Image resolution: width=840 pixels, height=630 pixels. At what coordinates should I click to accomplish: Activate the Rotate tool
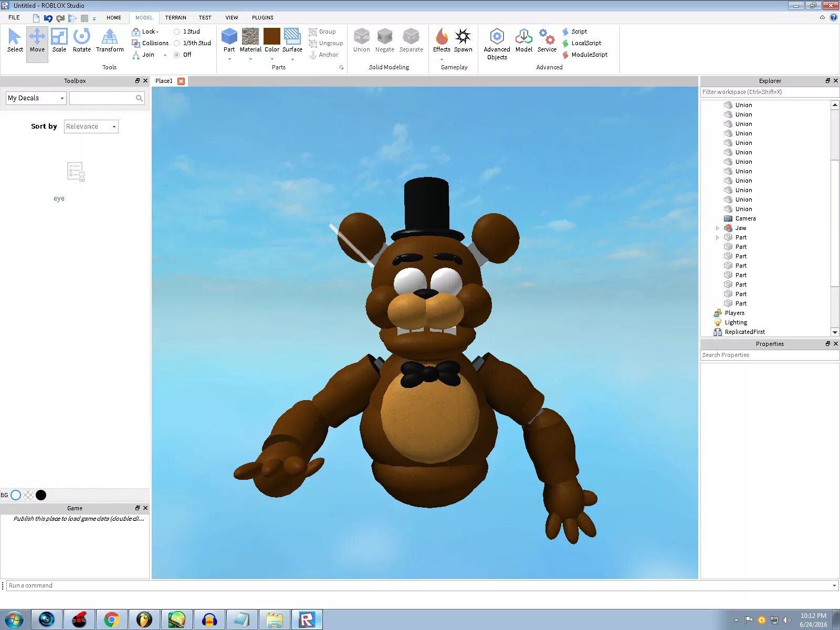[82, 41]
